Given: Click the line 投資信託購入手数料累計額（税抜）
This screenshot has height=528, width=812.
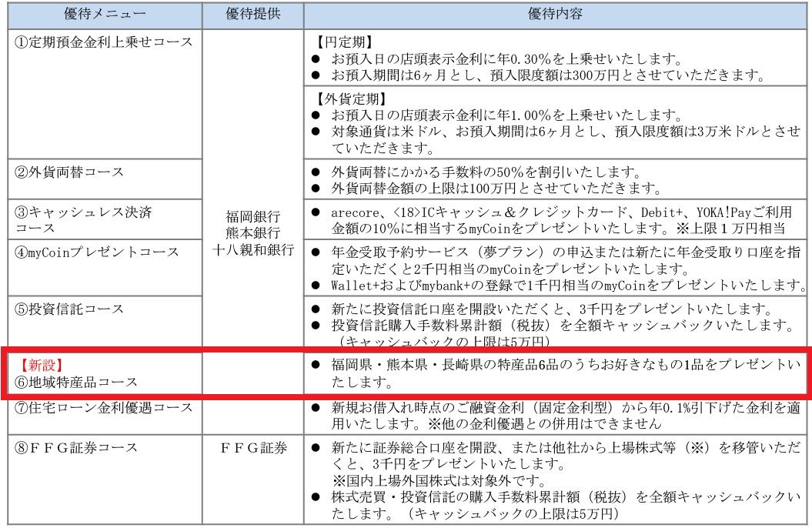Looking at the screenshot, I should pyautogui.click(x=563, y=325).
